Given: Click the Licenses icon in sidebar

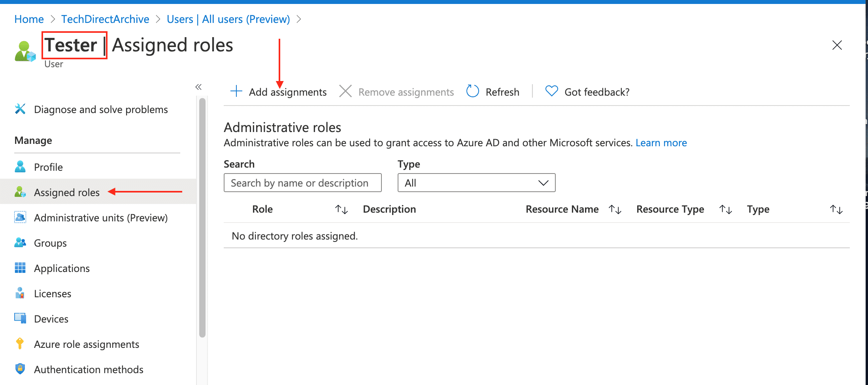Looking at the screenshot, I should (x=20, y=293).
